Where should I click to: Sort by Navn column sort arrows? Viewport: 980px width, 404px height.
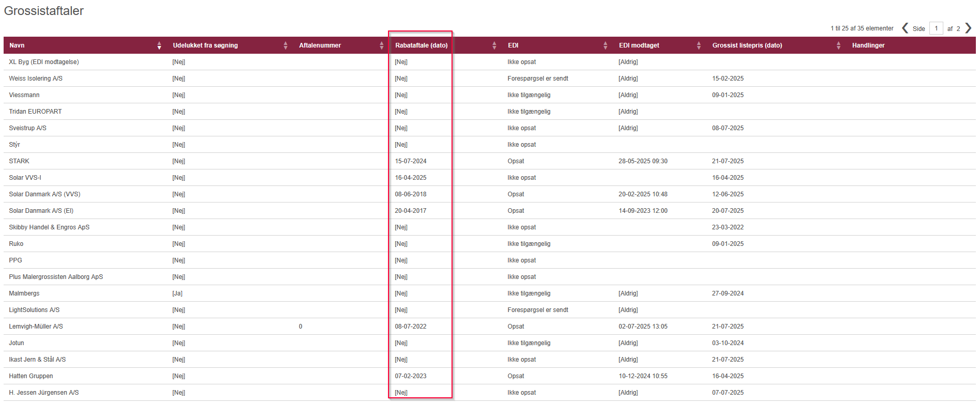click(x=159, y=45)
